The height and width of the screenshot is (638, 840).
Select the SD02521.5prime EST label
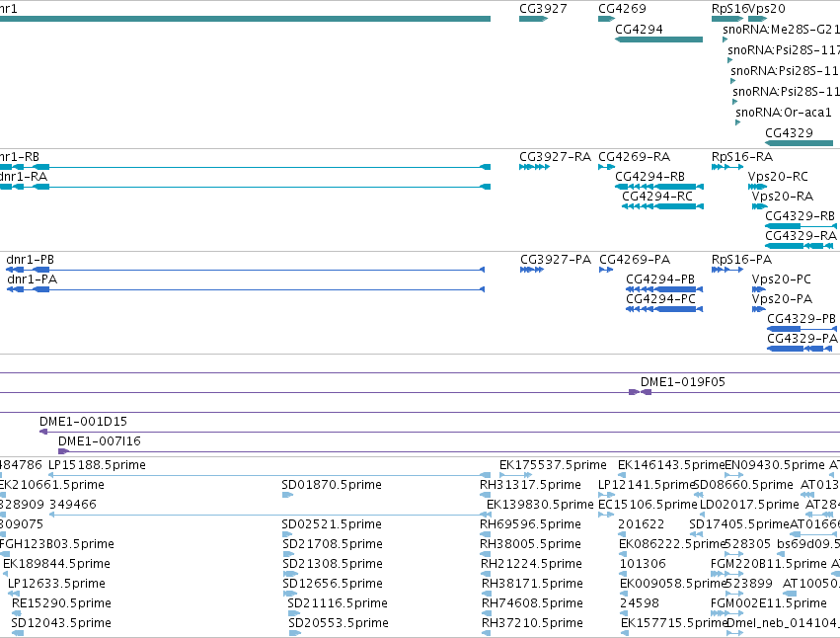[332, 524]
